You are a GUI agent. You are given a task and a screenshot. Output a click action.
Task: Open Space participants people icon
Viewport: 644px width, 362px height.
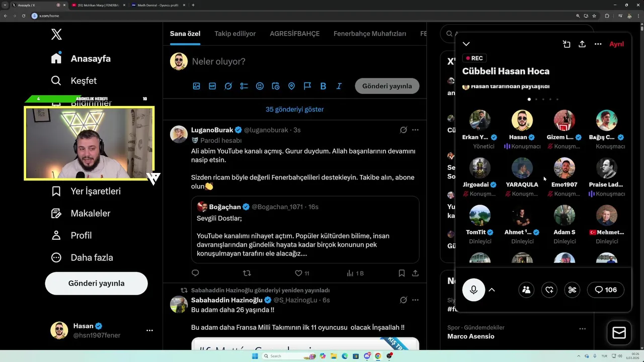(526, 290)
